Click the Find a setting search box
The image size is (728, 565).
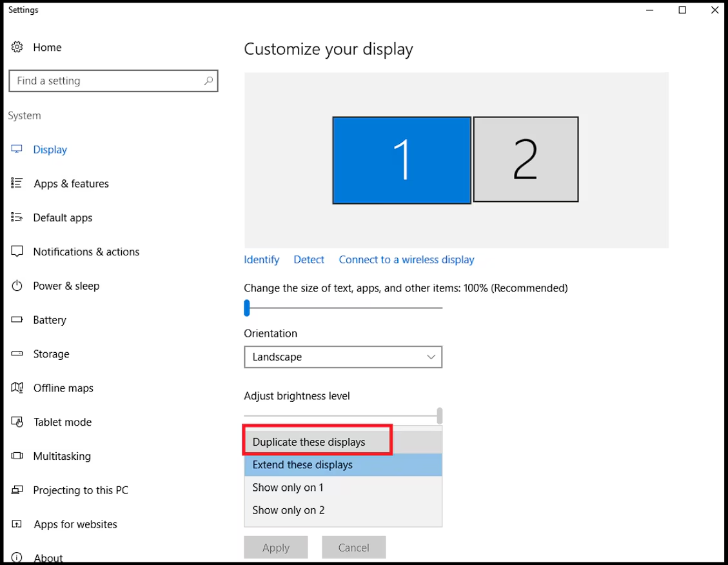coord(113,81)
